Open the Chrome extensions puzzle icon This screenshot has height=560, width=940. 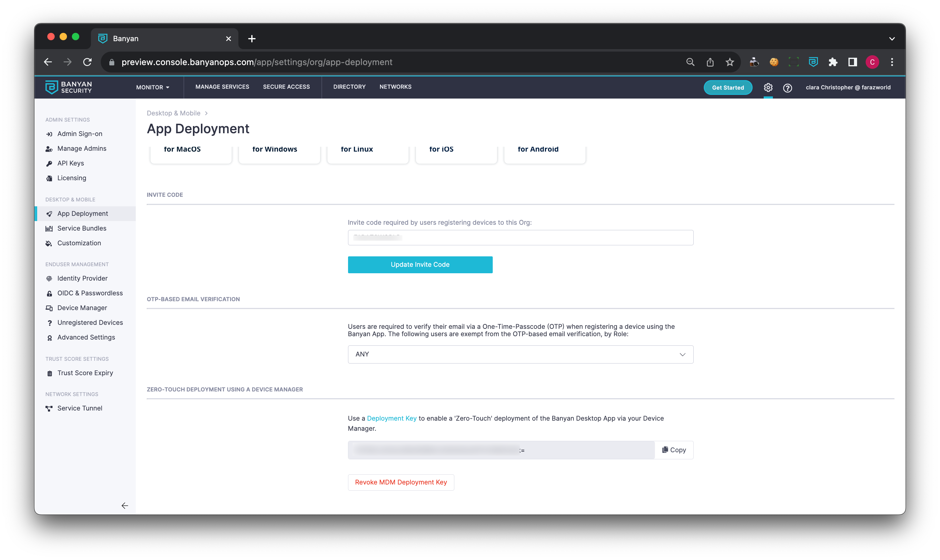tap(833, 62)
